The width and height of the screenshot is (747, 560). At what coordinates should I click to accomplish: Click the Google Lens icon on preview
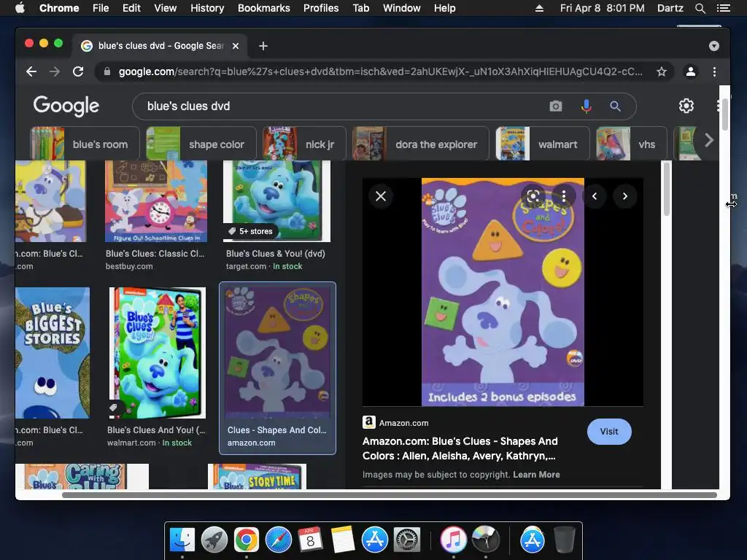533,195
